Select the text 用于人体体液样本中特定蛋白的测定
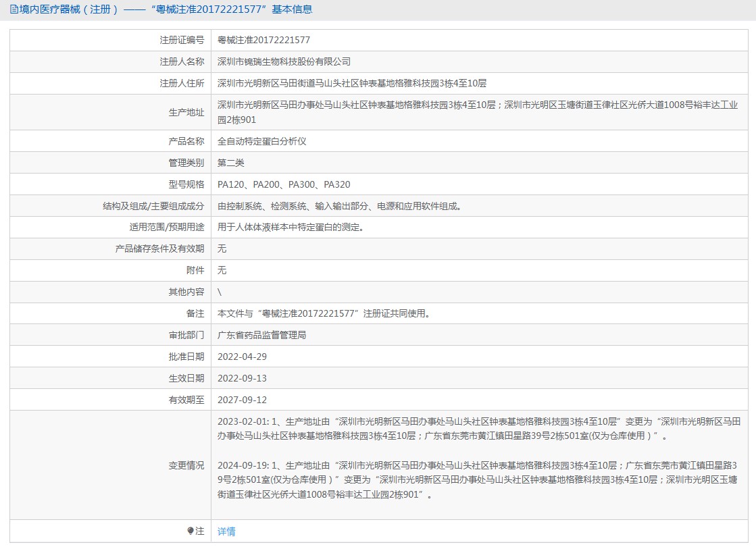The image size is (756, 549). pos(291,227)
